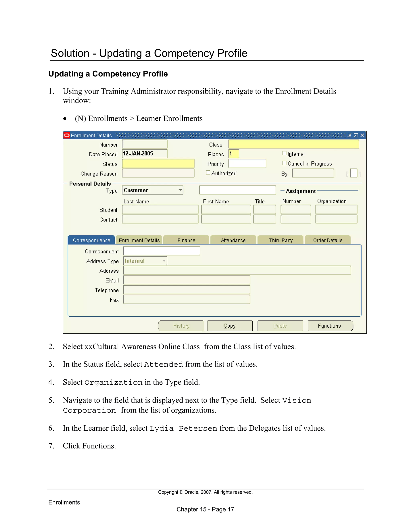Click the 'Click Functions.' step text
This screenshot has height=532, width=411.
pyautogui.click(x=89, y=446)
